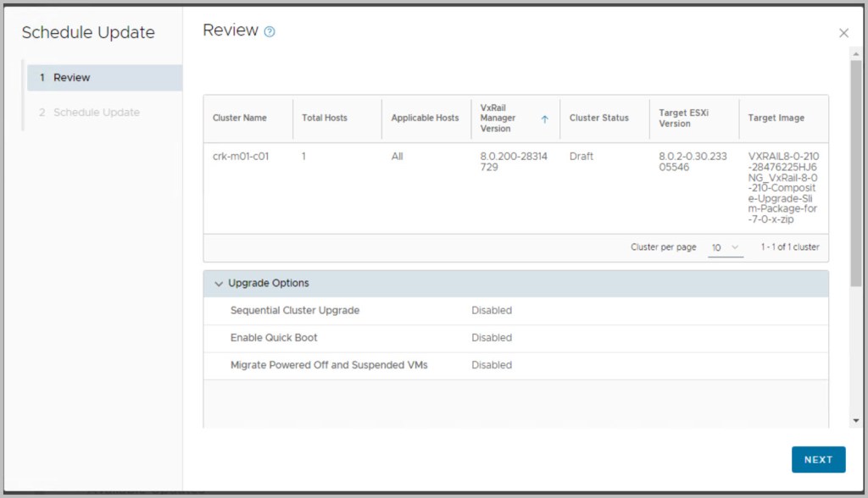This screenshot has height=498, width=868.
Task: Click the Applicable Hosts column header
Action: 425,119
